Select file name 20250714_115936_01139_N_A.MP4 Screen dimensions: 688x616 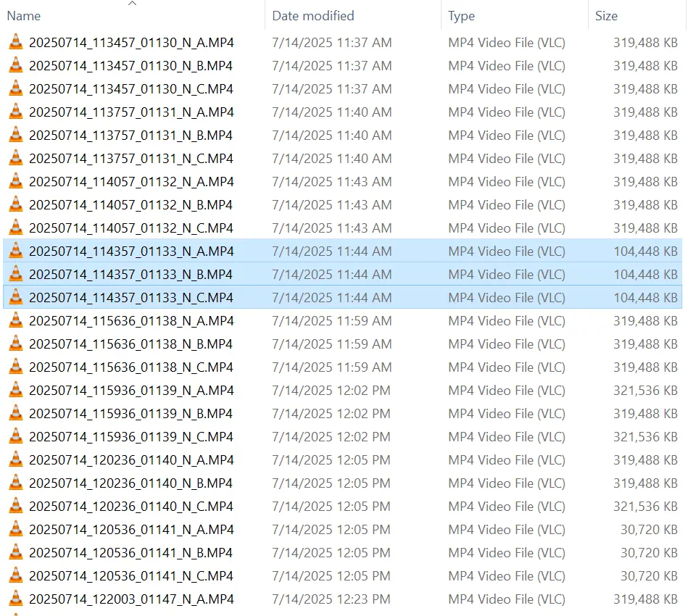tap(131, 391)
